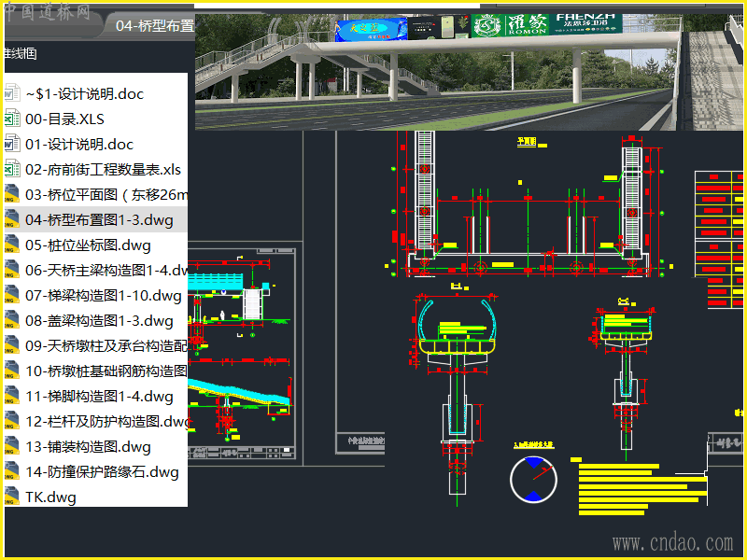Select 08-盖梁构造图1-3.dwg

point(99,321)
